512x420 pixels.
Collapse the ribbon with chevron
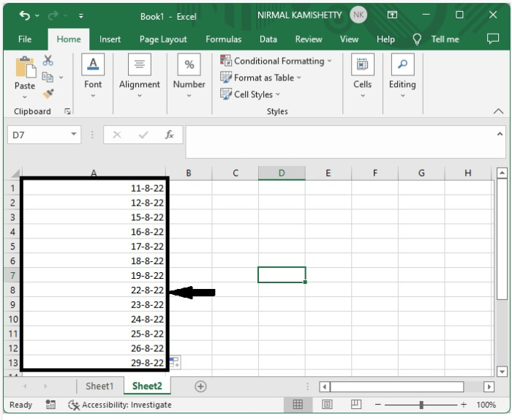pyautogui.click(x=498, y=111)
